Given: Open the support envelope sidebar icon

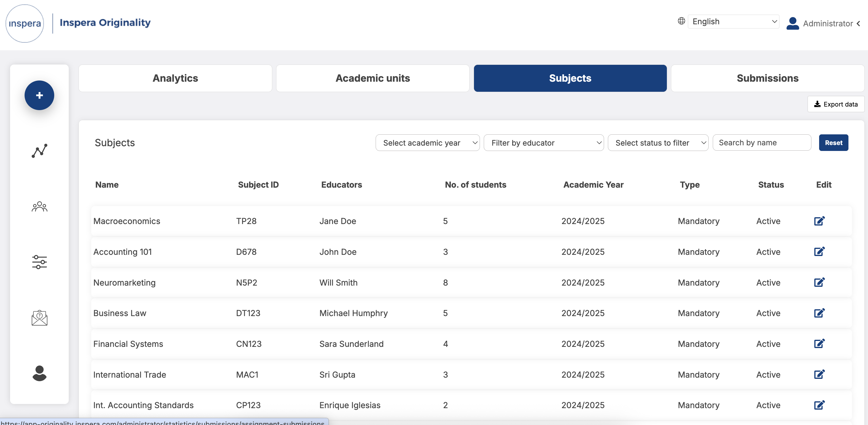Looking at the screenshot, I should (39, 318).
